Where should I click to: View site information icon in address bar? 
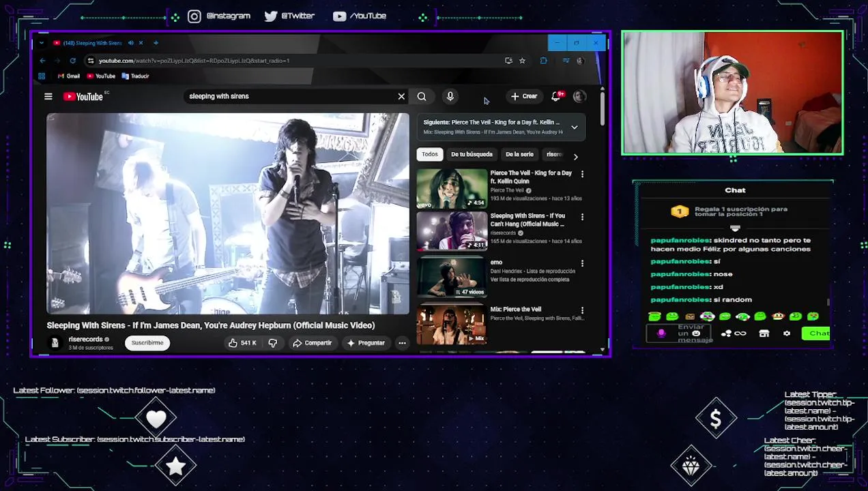point(90,61)
